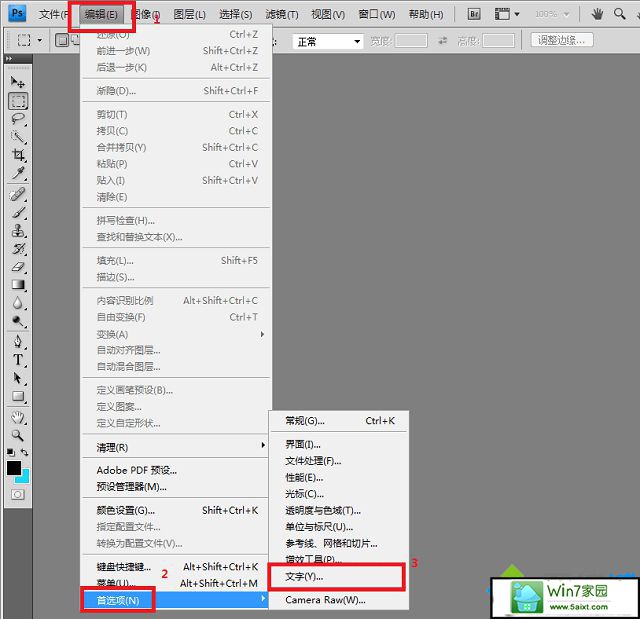The height and width of the screenshot is (619, 640).
Task: Reset default foreground and background colors
Action: tap(11, 452)
